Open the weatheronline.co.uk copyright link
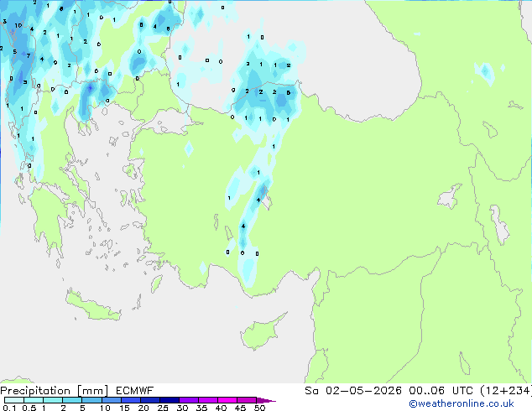This screenshot has height=411, width=532. [x=462, y=403]
